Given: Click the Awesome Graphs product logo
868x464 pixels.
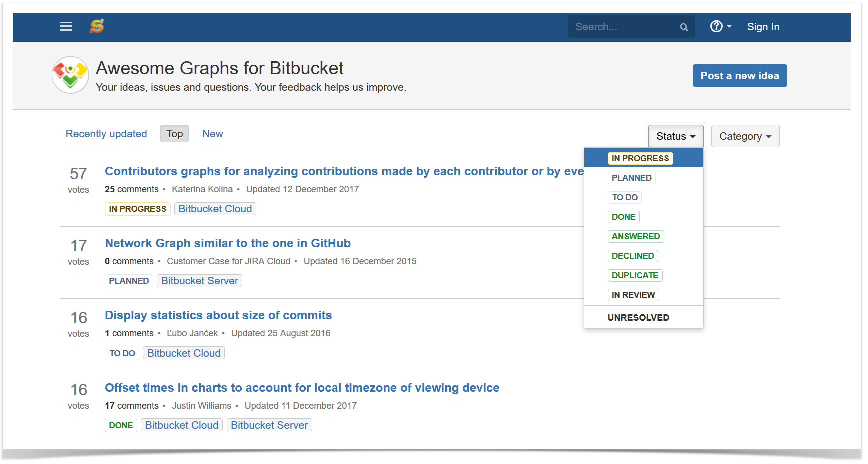Looking at the screenshot, I should 70,75.
